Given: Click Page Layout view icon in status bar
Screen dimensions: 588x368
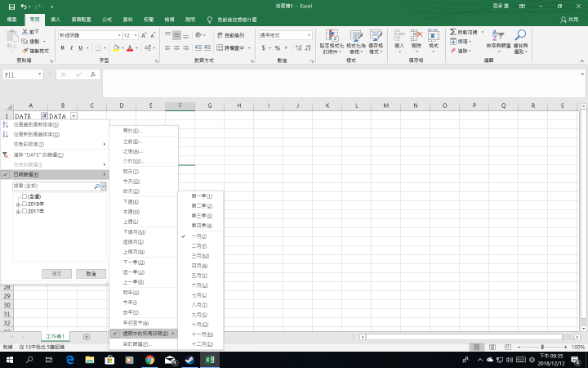Looking at the screenshot, I should pyautogui.click(x=492, y=347).
